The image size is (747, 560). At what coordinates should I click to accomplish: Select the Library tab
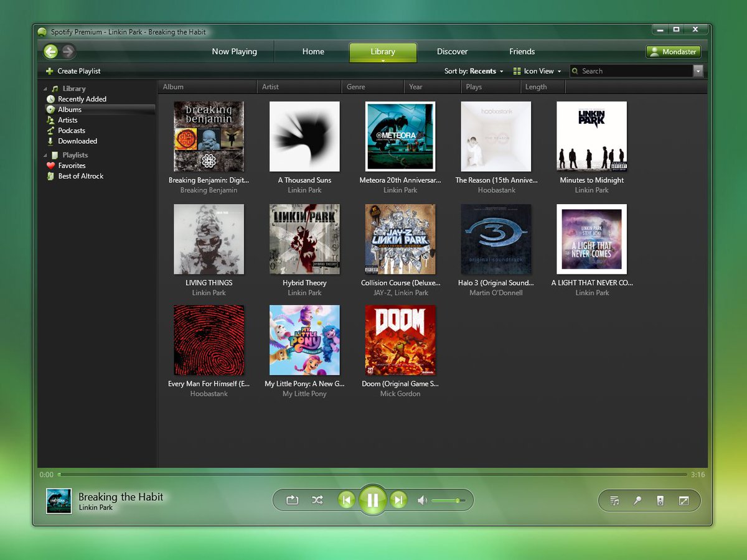tap(383, 52)
